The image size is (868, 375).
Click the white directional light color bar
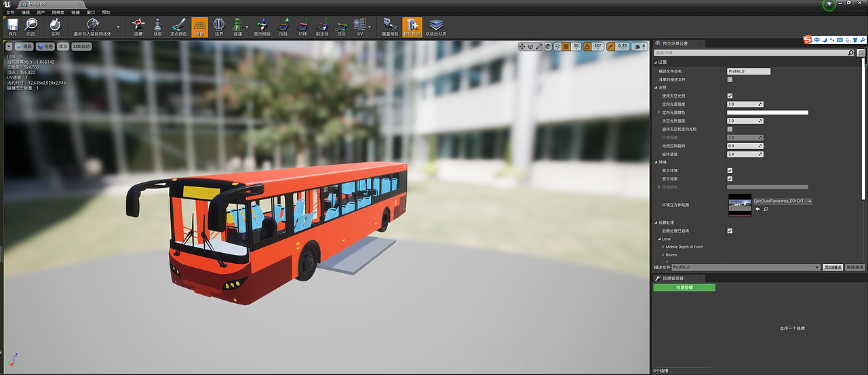coord(768,113)
